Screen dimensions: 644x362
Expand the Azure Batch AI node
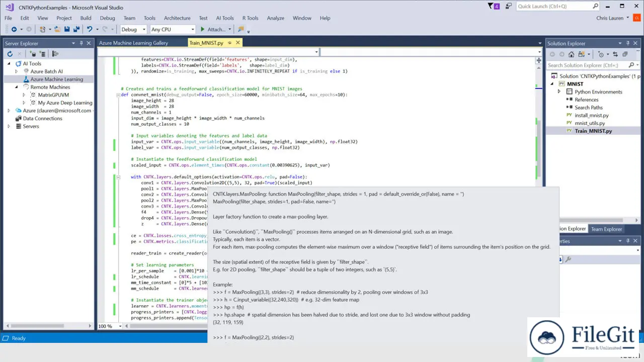coord(17,71)
